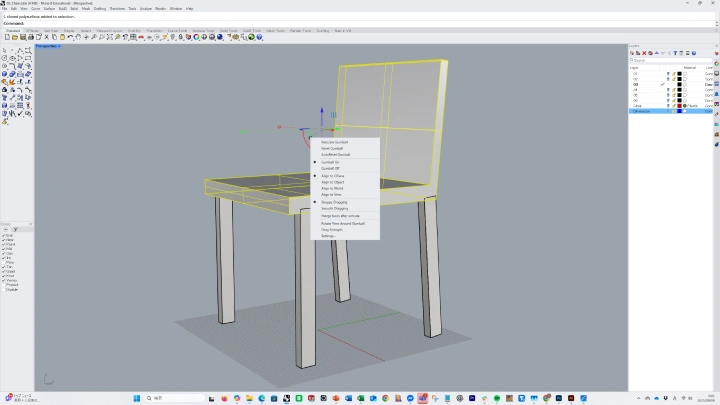Switch to the CPlanes toolbar tab
Viewport: 720px width, 405px height.
[x=32, y=31]
